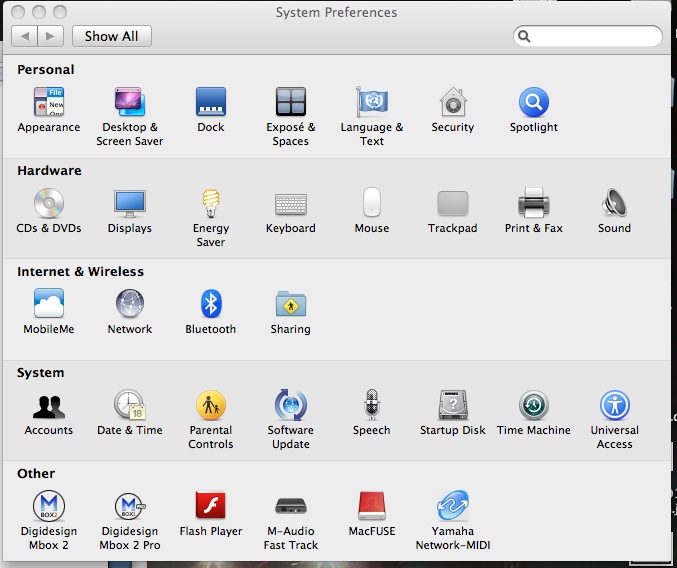
Task: Go forward with the right arrow button
Action: pos(51,36)
